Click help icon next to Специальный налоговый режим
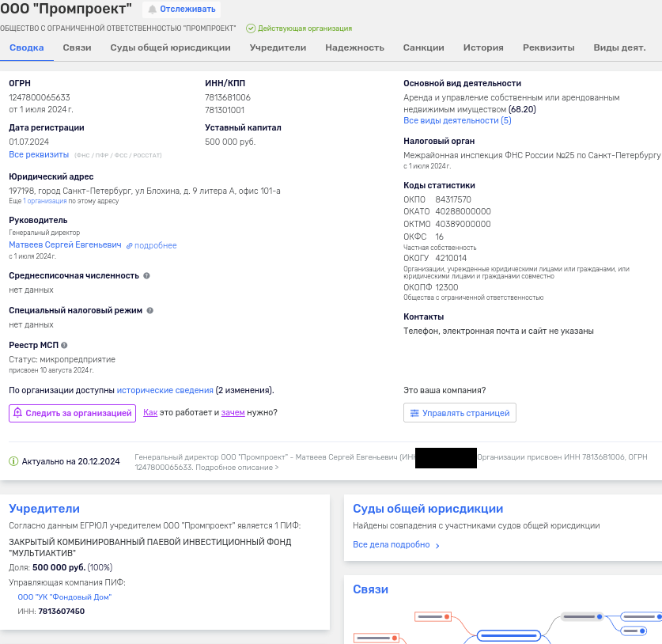This screenshot has height=644, width=662. pyautogui.click(x=150, y=311)
